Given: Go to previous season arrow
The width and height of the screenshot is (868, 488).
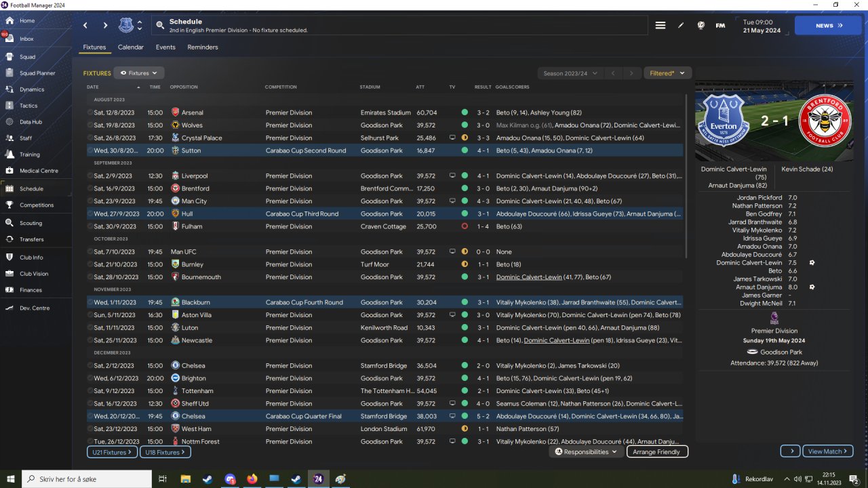Looking at the screenshot, I should (x=613, y=73).
